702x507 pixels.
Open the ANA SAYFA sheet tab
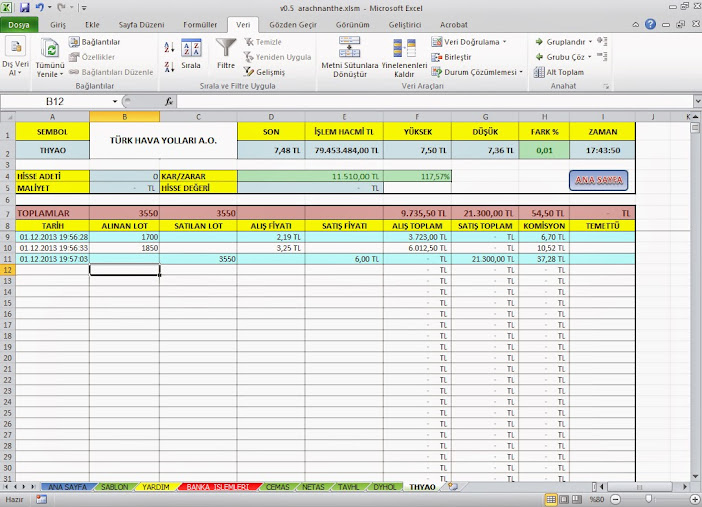tap(67, 487)
